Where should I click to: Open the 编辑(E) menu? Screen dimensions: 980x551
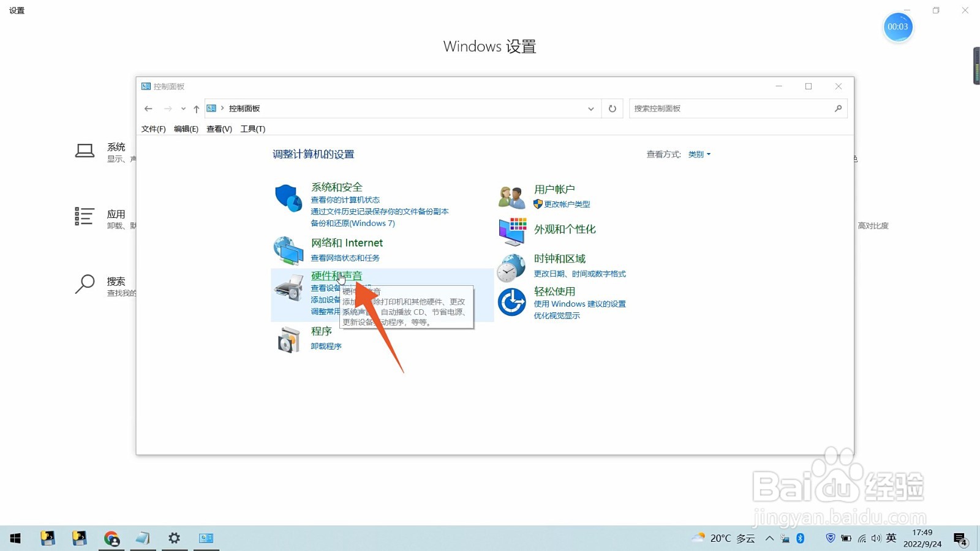186,129
